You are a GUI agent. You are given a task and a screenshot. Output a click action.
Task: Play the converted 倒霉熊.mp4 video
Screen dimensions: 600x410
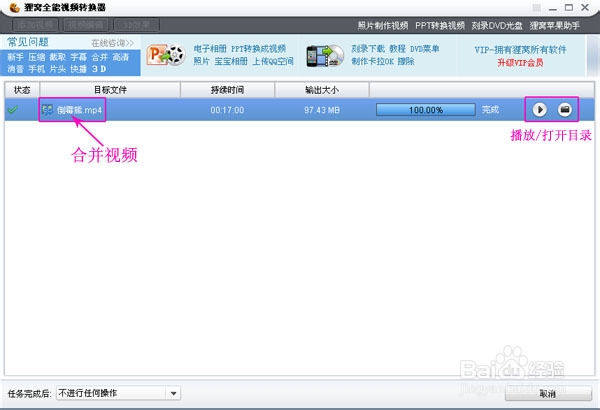540,110
